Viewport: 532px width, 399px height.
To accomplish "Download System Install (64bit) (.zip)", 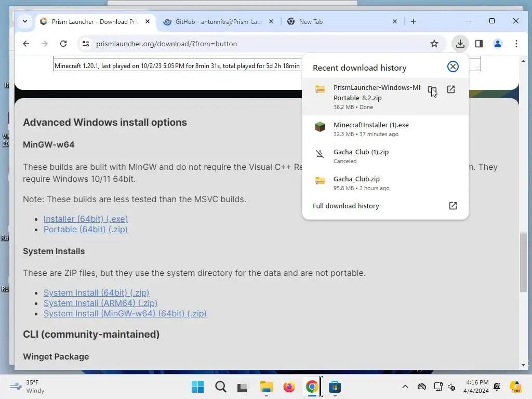I will [96, 292].
